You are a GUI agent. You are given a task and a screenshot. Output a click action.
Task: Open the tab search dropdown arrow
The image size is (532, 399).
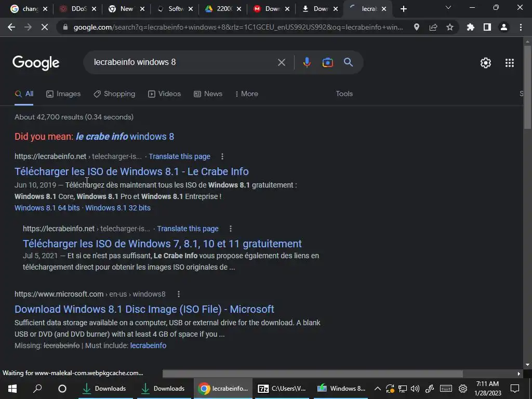pos(448,7)
